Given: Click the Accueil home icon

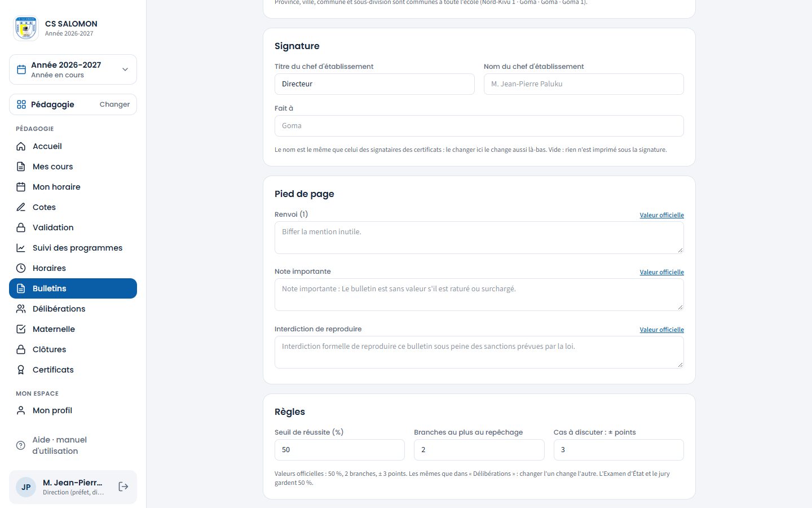Looking at the screenshot, I should [x=21, y=146].
